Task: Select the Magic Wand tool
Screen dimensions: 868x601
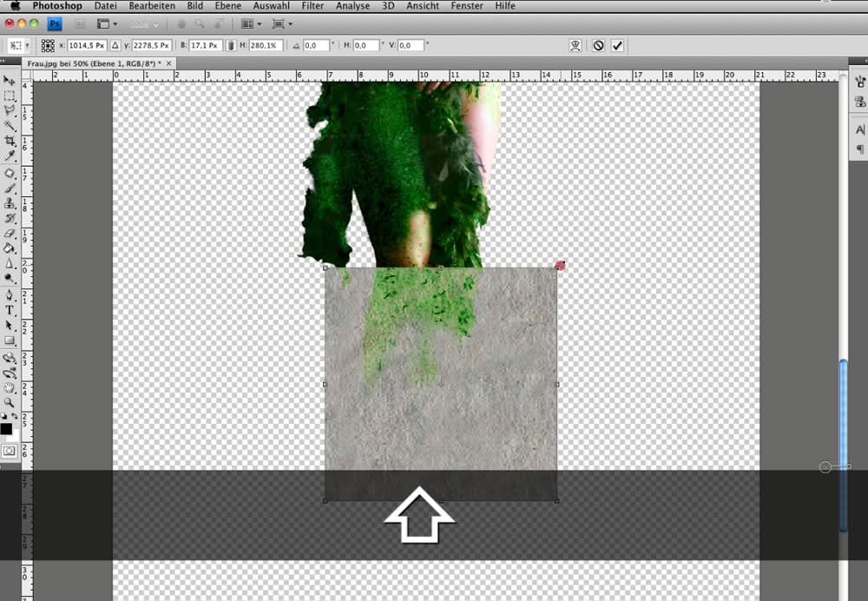Action: [x=9, y=126]
